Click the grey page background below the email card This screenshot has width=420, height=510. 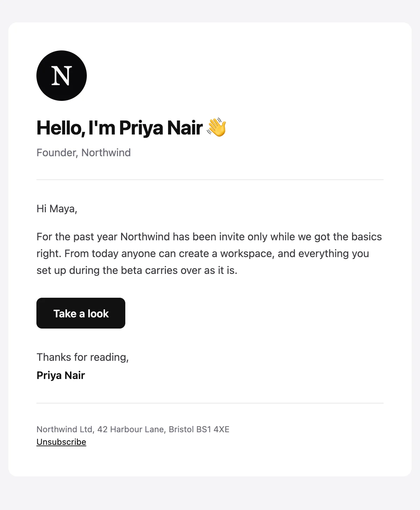click(x=210, y=493)
